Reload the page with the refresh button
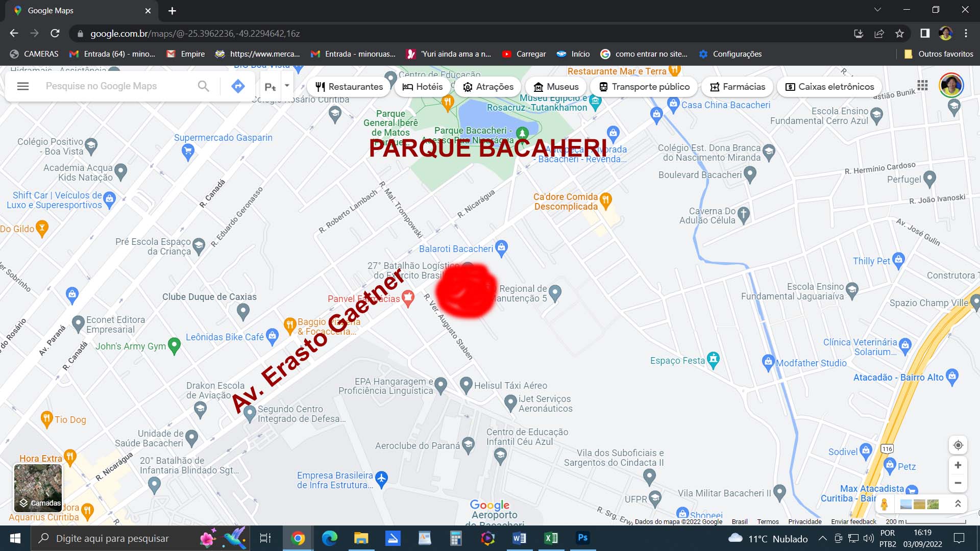980x551 pixels. (x=55, y=33)
